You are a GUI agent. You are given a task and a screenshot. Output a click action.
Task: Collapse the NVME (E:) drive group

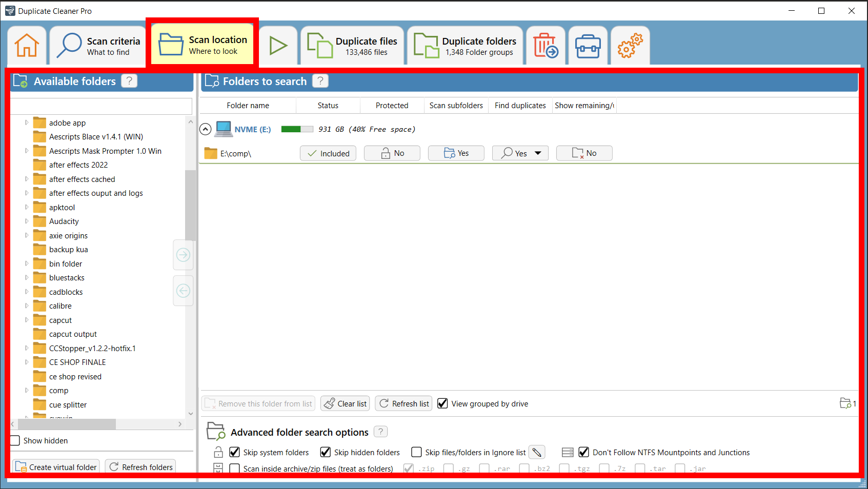tap(205, 129)
